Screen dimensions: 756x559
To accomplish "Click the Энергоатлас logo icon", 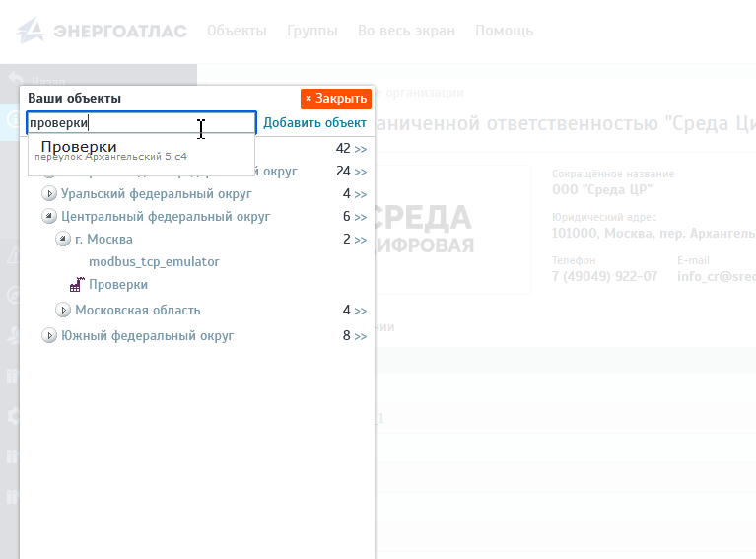I will (x=33, y=31).
